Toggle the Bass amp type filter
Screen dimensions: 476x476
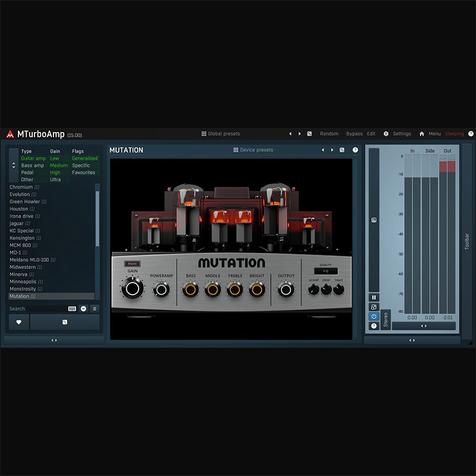tap(33, 165)
